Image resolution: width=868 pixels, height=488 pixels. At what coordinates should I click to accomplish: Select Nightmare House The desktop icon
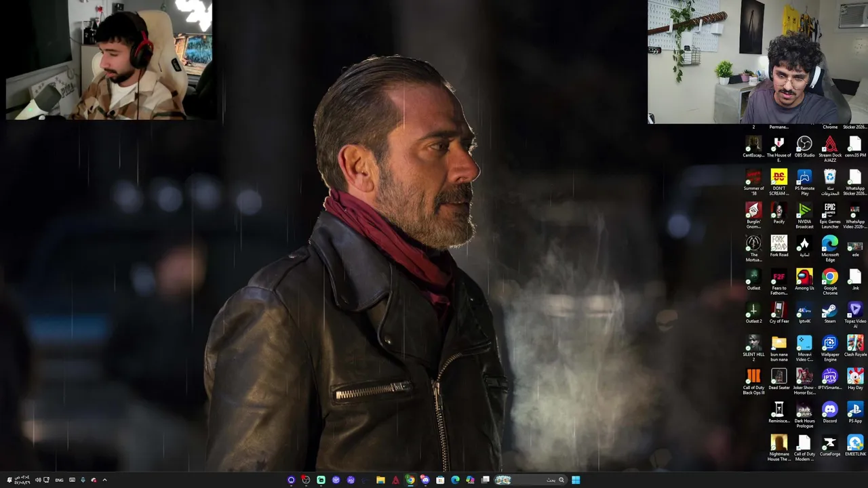[778, 448]
